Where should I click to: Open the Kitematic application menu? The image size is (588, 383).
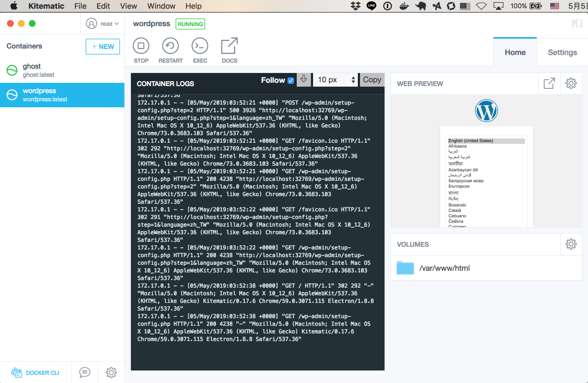46,6
